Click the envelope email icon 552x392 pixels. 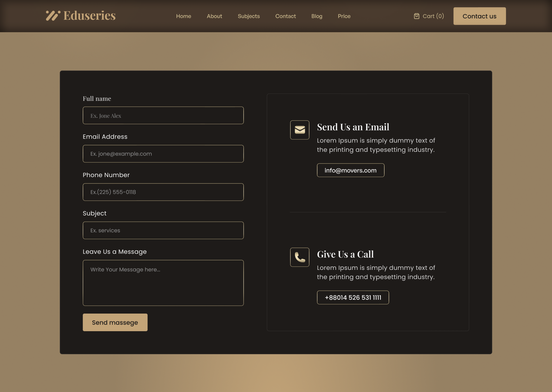[x=299, y=130]
